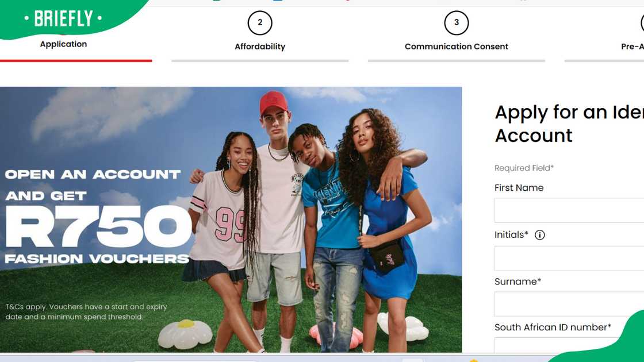Screen dimensions: 644x362
Task: Open the Application step tab
Action: 63,44
